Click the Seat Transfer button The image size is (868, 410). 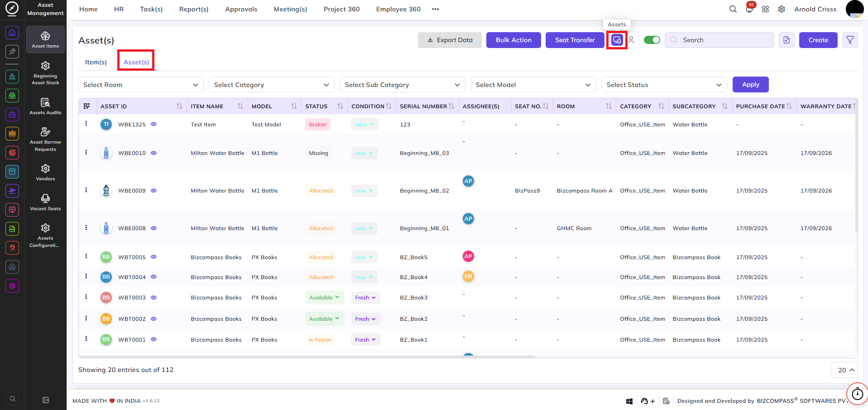[575, 40]
